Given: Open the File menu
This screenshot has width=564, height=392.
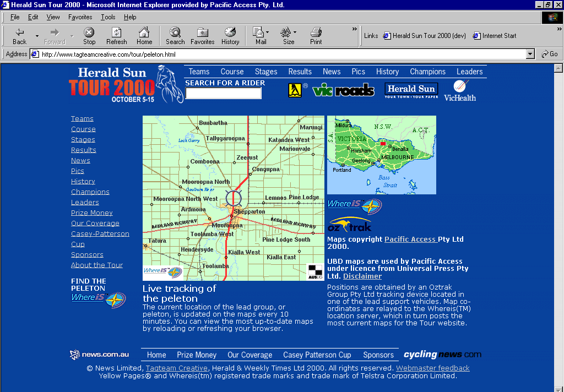Looking at the screenshot, I should coord(15,17).
